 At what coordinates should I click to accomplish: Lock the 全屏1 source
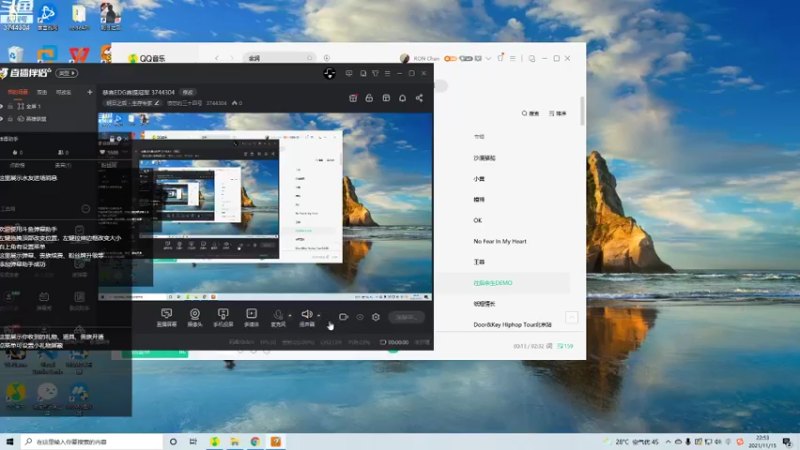click(x=10, y=106)
